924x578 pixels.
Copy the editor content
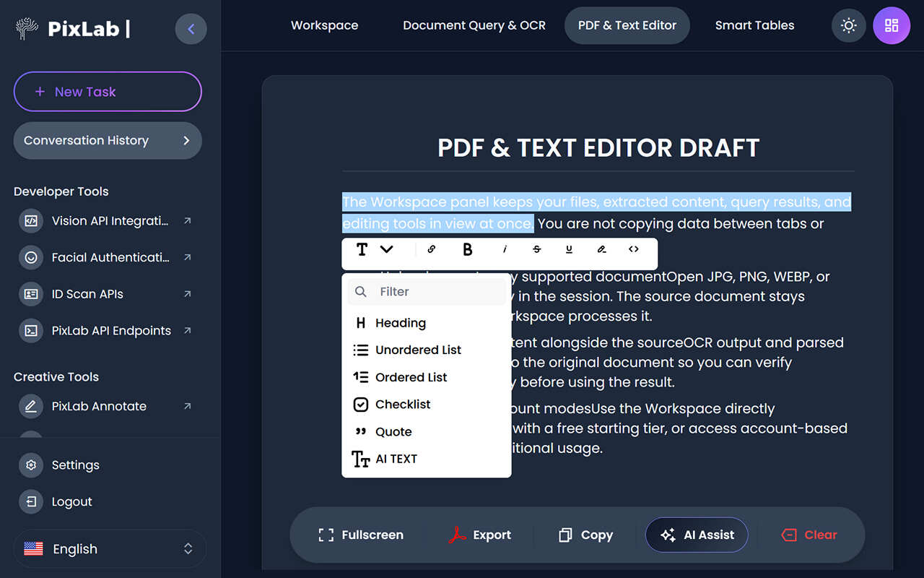pos(586,535)
